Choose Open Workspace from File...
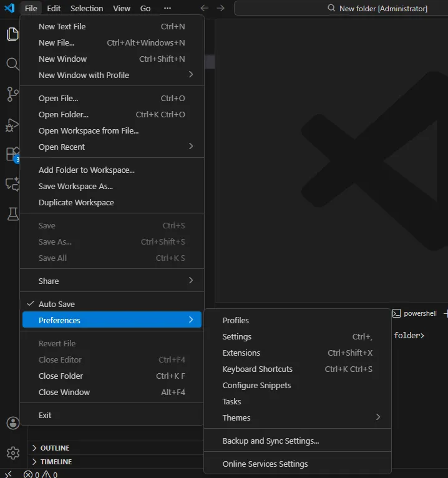 112,130
